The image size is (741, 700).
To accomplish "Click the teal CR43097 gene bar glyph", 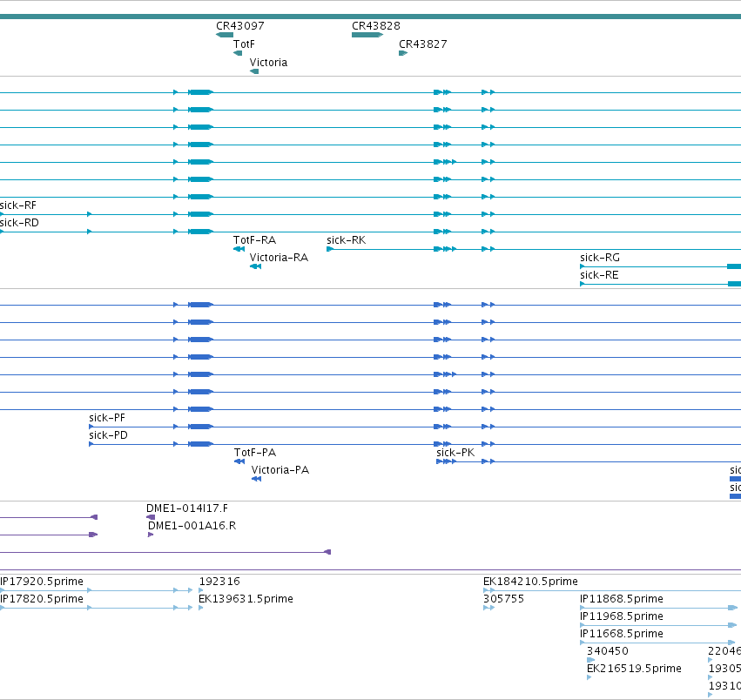I will coord(225,35).
